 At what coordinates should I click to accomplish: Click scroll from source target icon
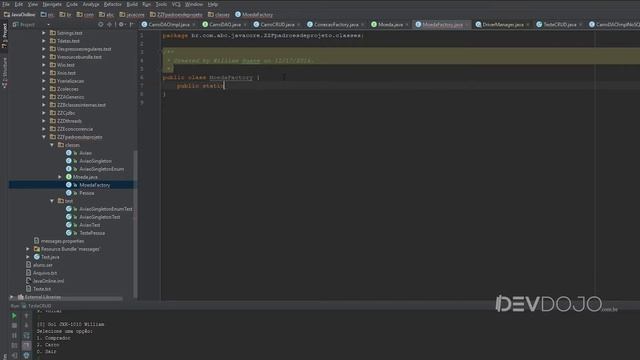click(x=100, y=24)
